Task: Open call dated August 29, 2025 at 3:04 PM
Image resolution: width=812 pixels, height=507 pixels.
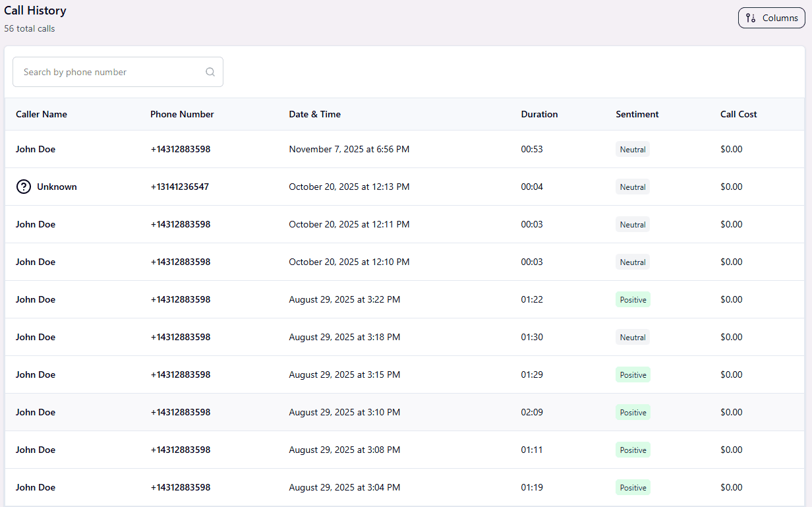Action: coord(404,487)
